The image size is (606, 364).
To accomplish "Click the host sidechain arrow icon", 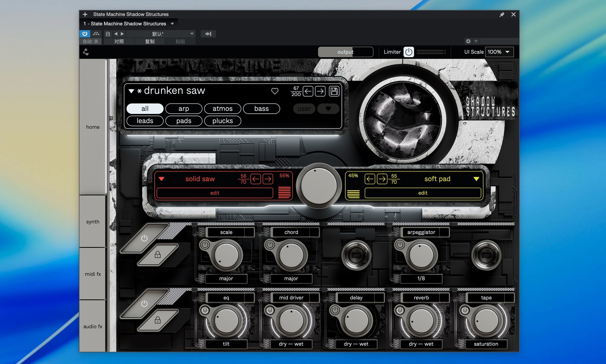I will [208, 34].
